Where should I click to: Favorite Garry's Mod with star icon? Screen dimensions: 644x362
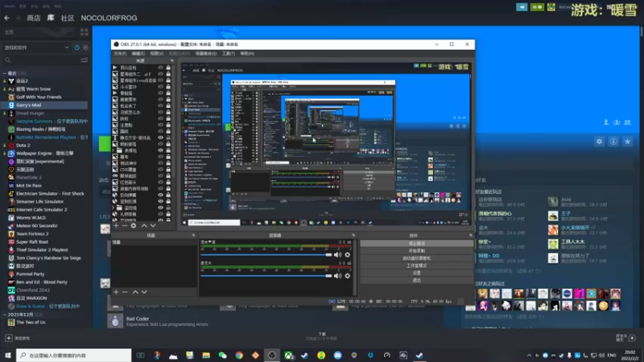coord(627,142)
